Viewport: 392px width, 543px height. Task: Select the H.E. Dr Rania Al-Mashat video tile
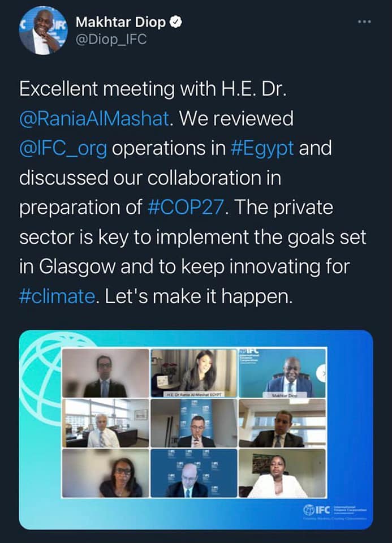193,372
